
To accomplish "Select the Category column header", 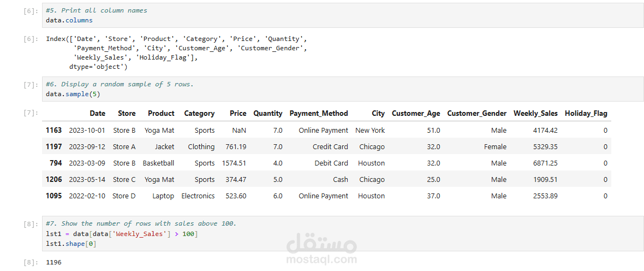I will 199,114.
